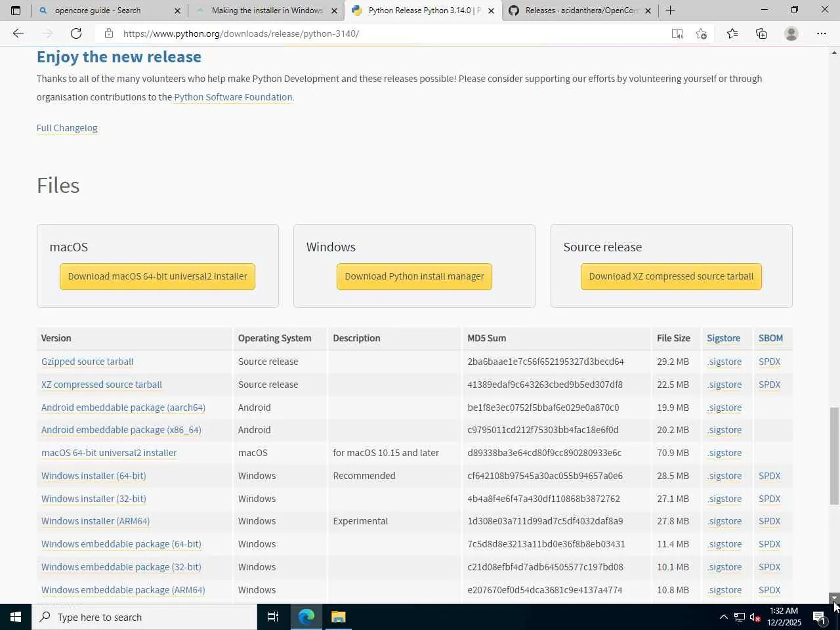Reload the Python release page

tap(76, 33)
